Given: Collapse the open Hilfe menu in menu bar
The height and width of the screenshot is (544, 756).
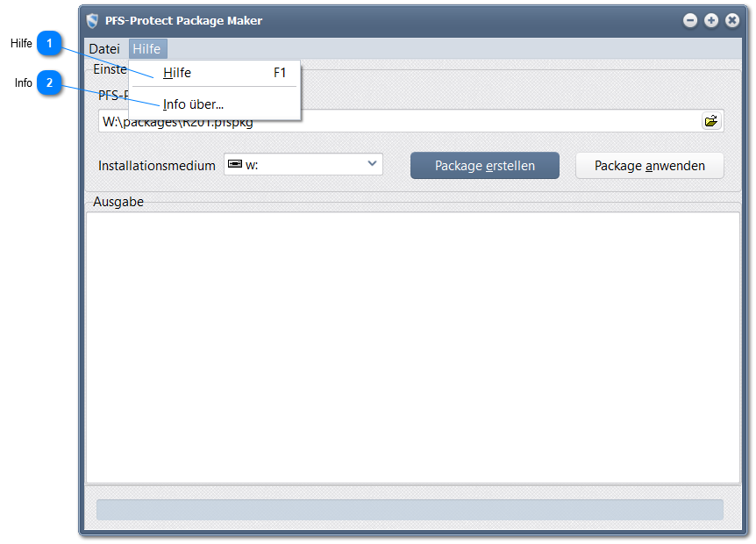Looking at the screenshot, I should (x=146, y=49).
